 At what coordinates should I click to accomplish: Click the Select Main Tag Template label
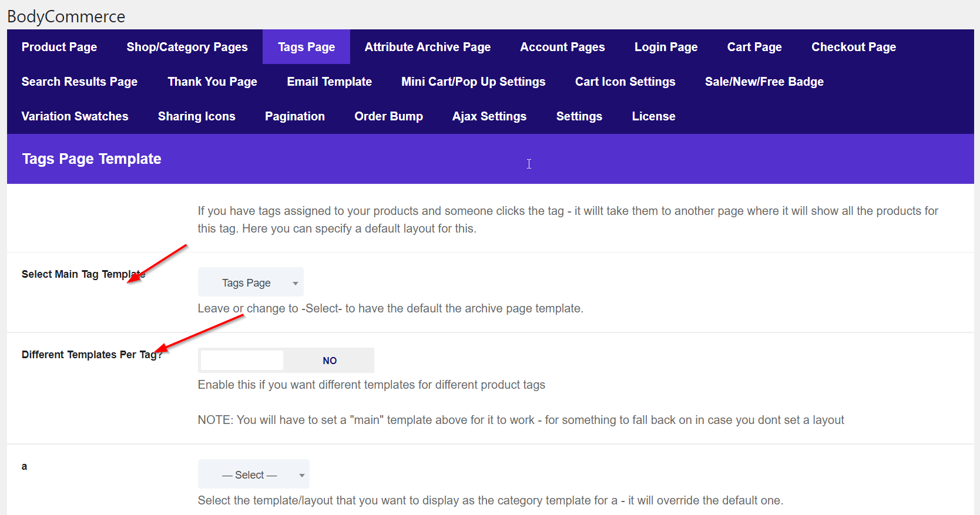83,274
